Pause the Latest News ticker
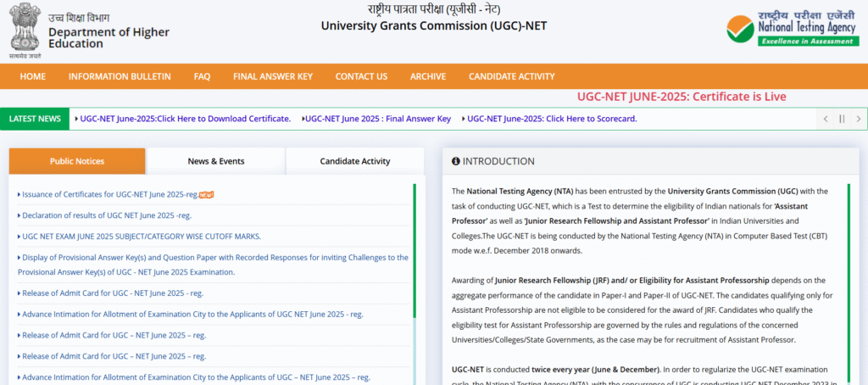 [842, 119]
